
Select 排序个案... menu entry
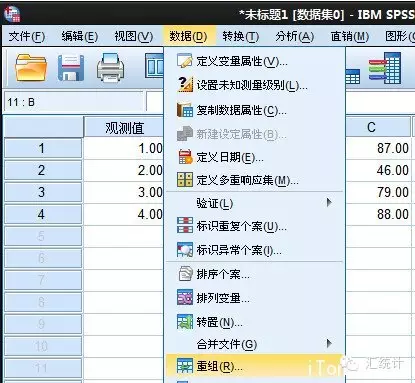point(255,274)
